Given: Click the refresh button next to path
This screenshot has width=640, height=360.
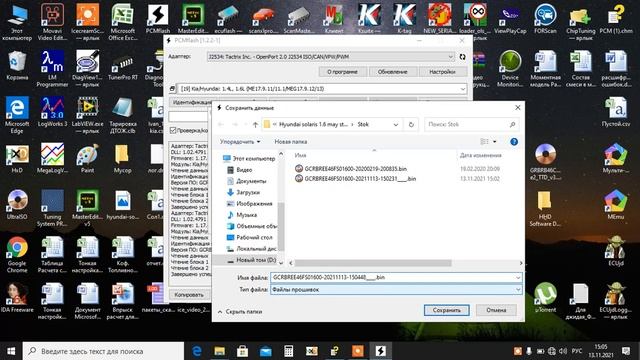Looking at the screenshot, I should click(411, 124).
